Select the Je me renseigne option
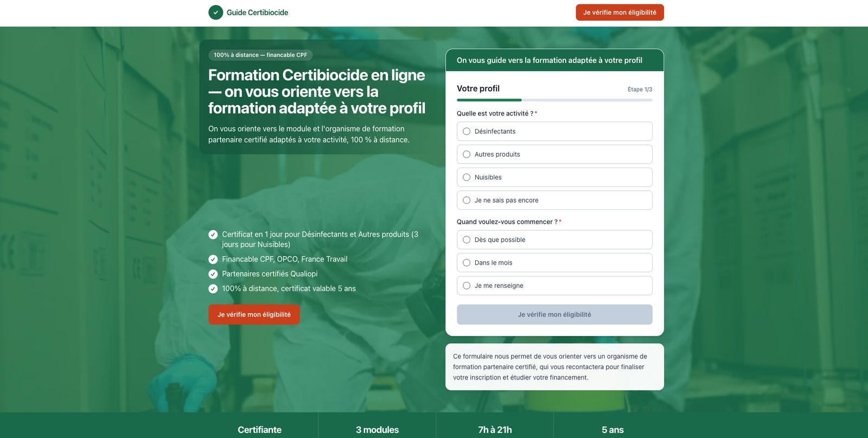Viewport: 868px width, 438px height. tap(554, 286)
